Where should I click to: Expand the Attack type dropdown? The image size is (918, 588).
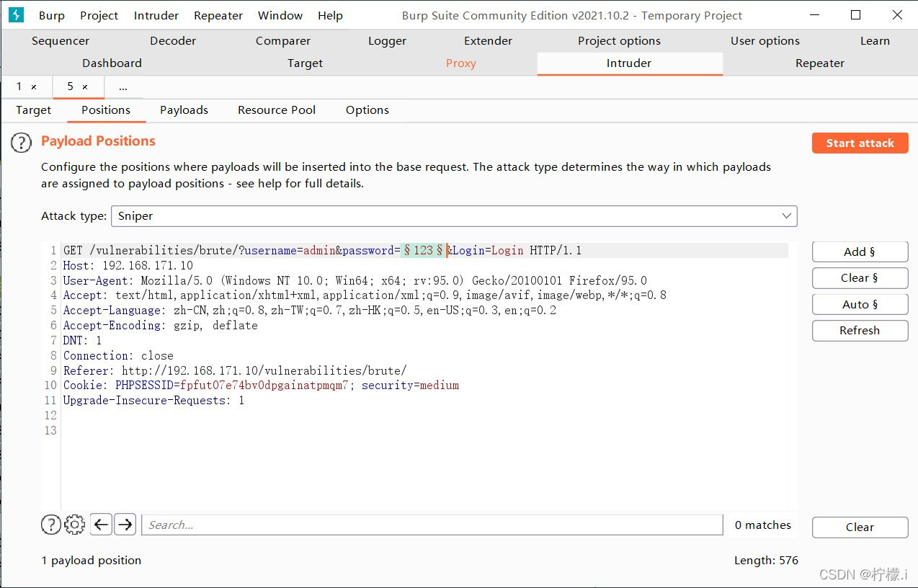click(454, 215)
